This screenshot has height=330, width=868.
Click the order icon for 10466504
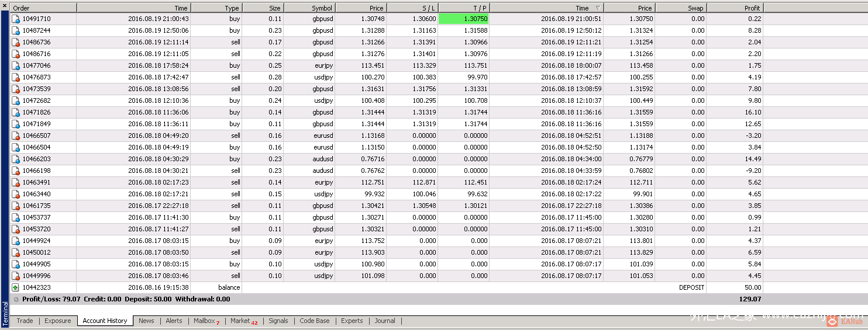tap(16, 147)
